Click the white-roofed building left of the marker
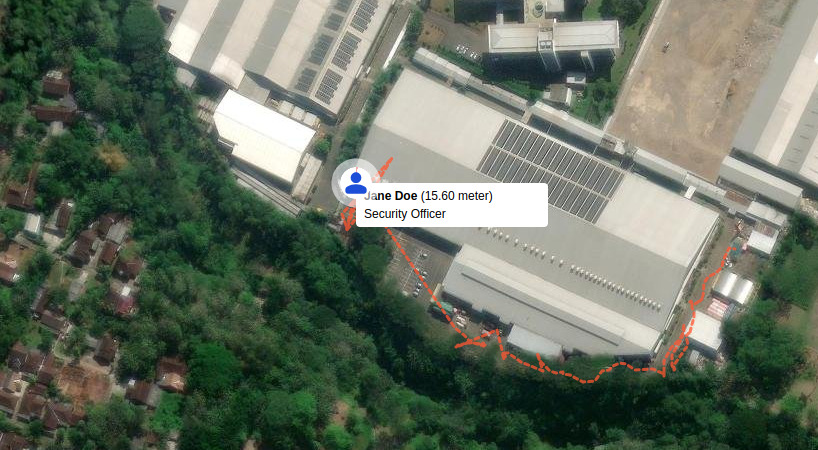Screen dimensions: 818x450 tap(263, 137)
